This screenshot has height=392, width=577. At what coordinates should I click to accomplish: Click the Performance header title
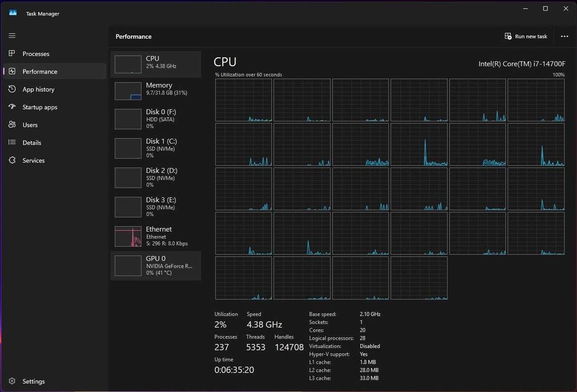pos(134,36)
